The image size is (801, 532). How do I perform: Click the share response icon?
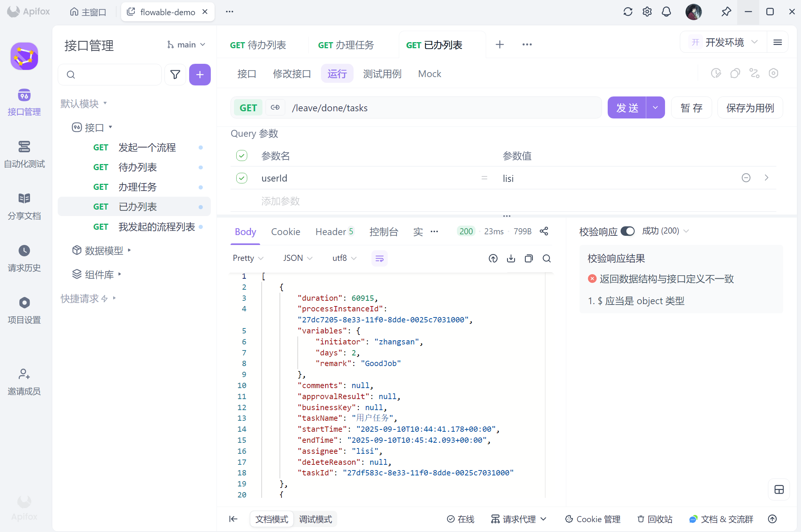(544, 231)
